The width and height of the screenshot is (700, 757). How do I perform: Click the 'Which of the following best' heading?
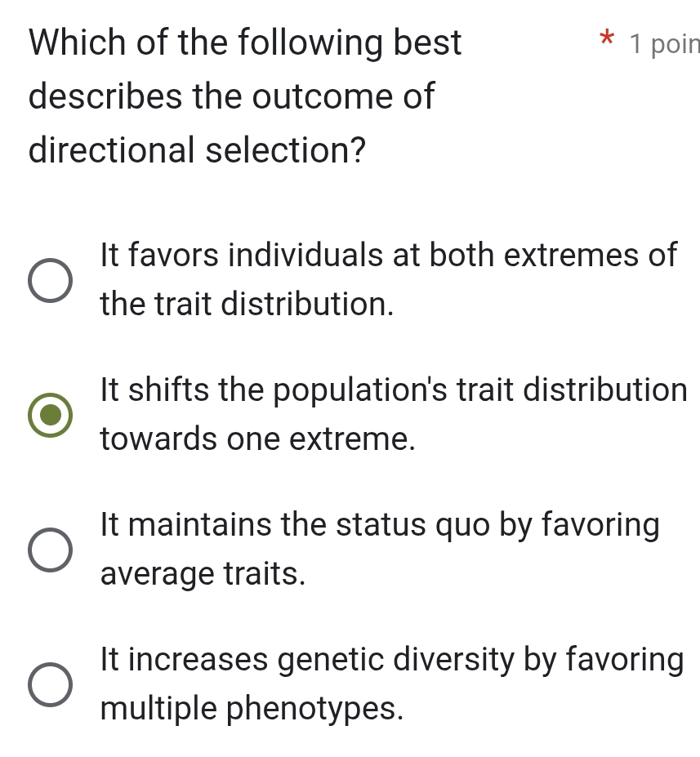pos(244,42)
